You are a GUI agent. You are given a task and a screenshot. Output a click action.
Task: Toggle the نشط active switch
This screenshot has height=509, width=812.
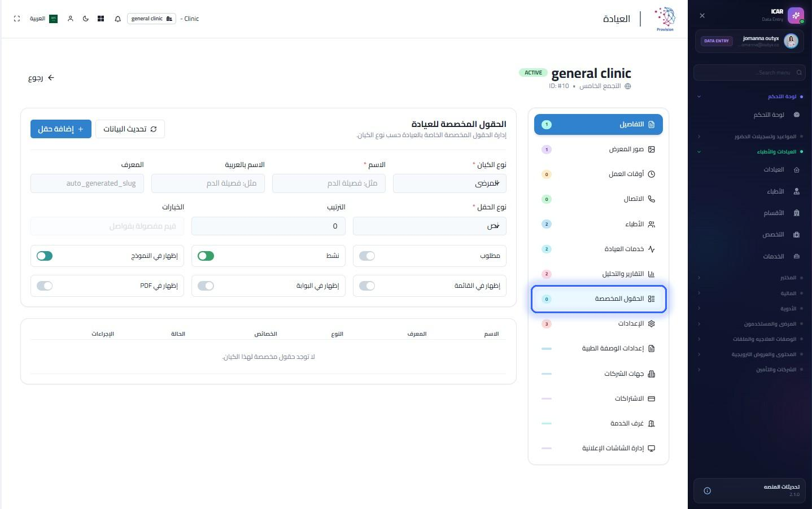point(206,256)
